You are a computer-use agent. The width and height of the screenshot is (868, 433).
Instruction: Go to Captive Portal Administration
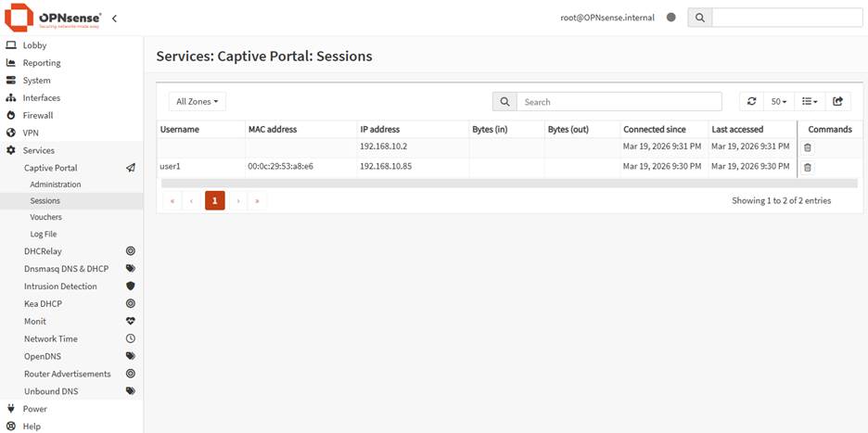(55, 185)
